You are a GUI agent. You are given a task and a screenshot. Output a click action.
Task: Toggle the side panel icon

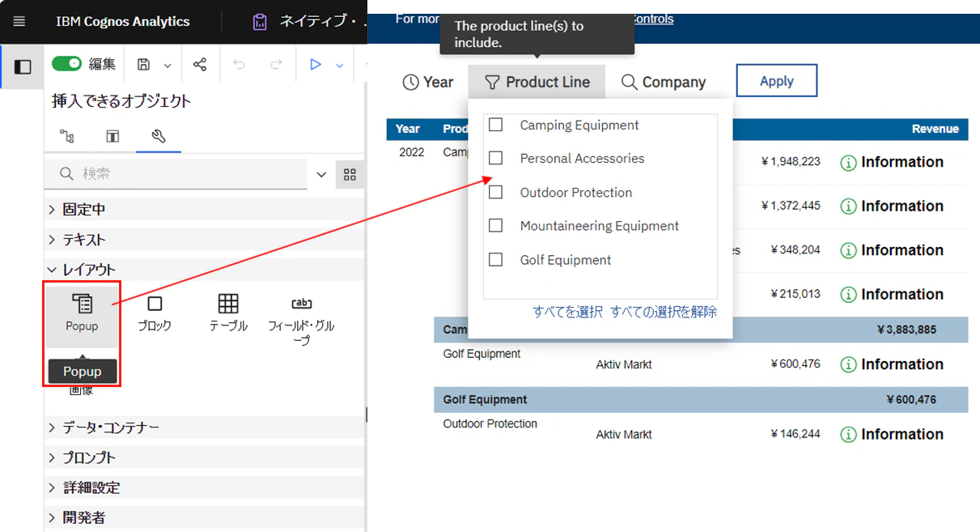tap(23, 66)
